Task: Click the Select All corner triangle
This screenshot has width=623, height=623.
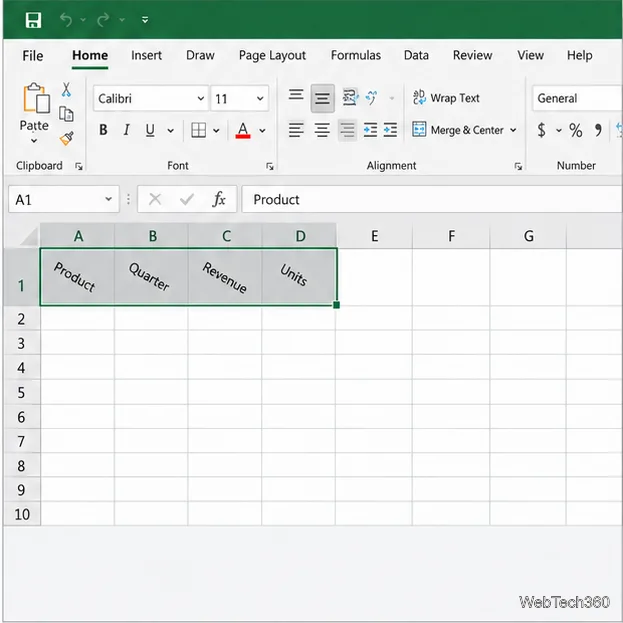Action: coord(29,237)
